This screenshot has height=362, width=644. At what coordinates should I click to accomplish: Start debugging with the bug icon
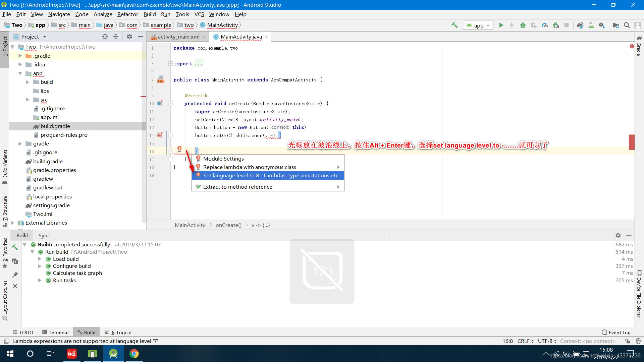click(523, 25)
